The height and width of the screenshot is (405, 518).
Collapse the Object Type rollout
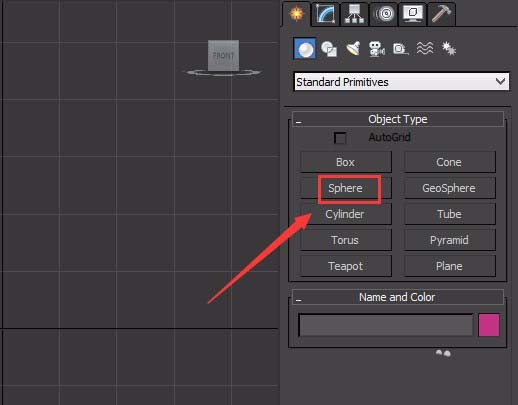coord(398,119)
